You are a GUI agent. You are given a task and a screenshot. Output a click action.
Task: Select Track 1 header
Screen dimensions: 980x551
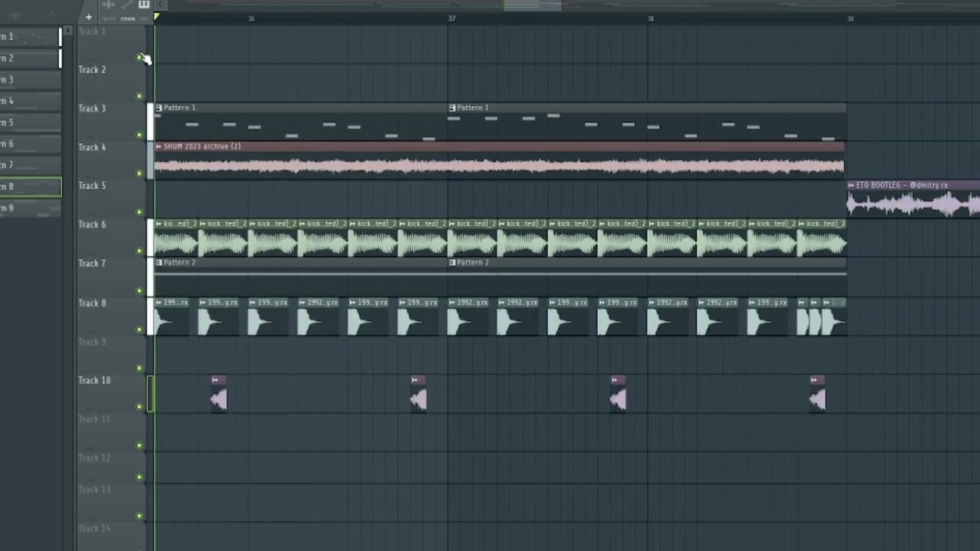tap(92, 31)
